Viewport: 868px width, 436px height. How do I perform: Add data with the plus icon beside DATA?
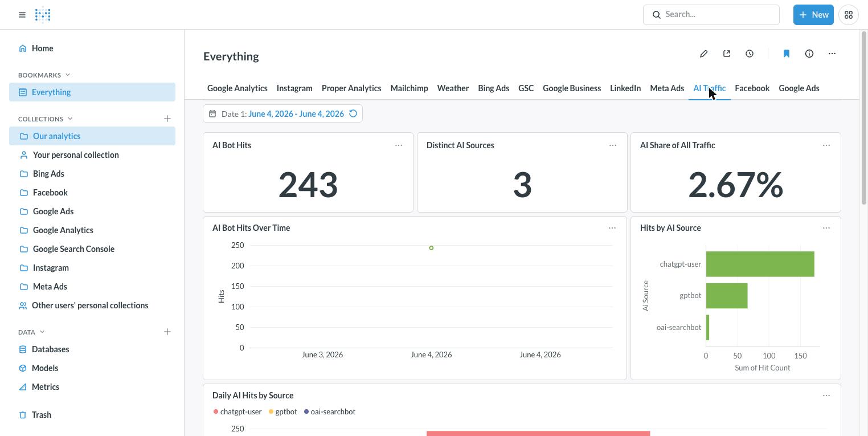(167, 332)
